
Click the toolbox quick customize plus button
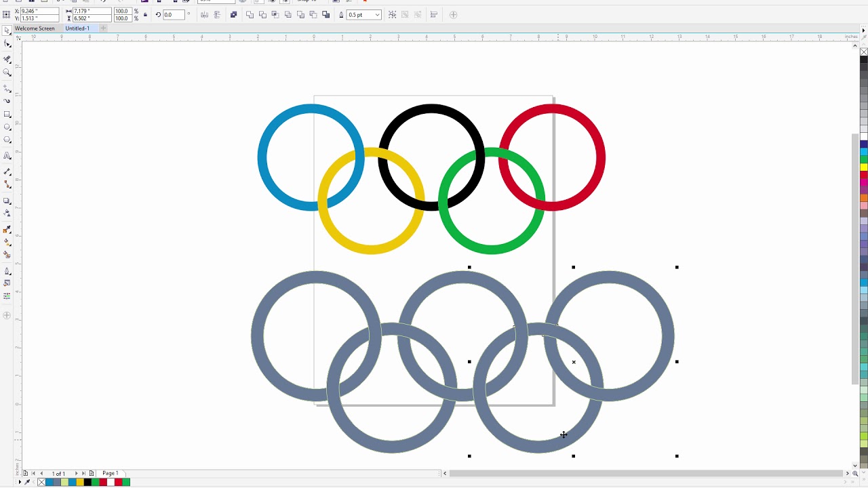click(x=7, y=315)
